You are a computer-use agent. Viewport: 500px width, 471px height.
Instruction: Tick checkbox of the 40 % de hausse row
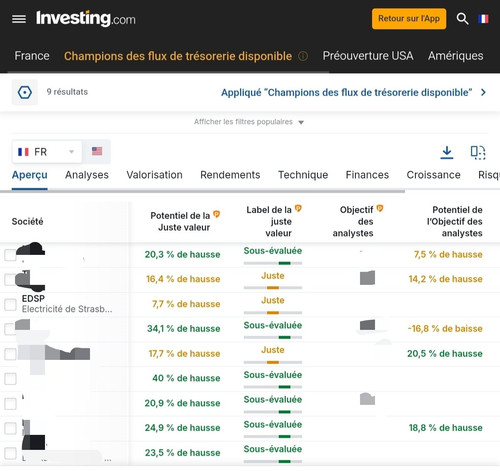[10, 379]
